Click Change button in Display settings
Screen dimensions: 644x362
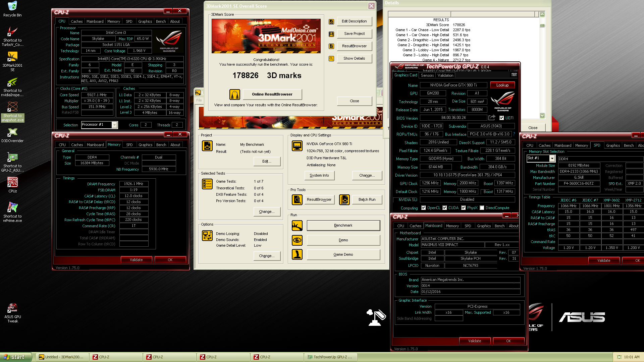[x=367, y=175]
